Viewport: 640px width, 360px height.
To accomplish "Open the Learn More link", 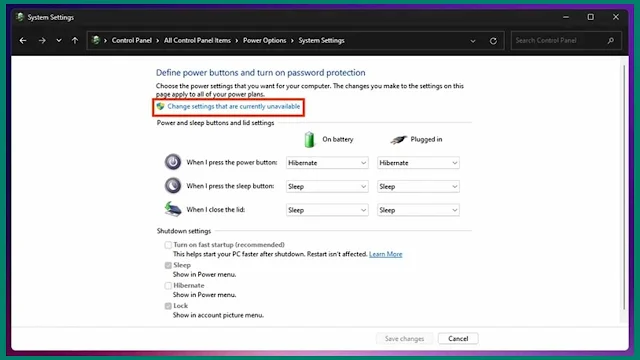I will (x=385, y=254).
